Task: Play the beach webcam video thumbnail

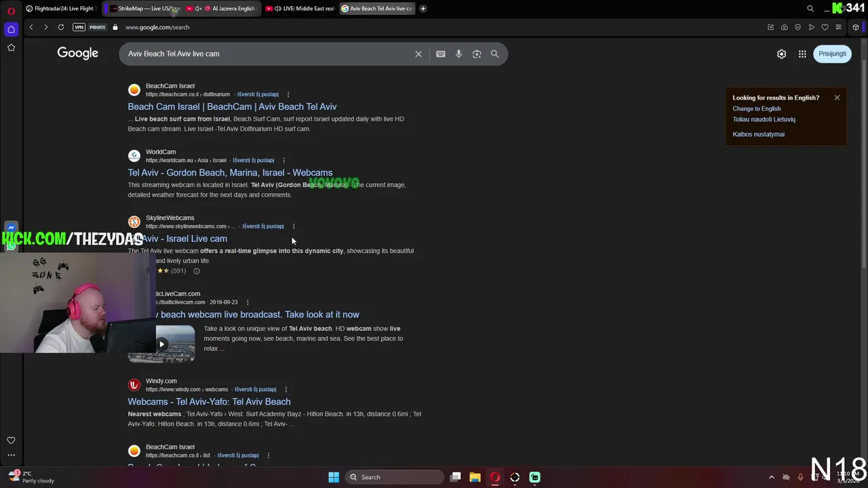Action: point(161,344)
